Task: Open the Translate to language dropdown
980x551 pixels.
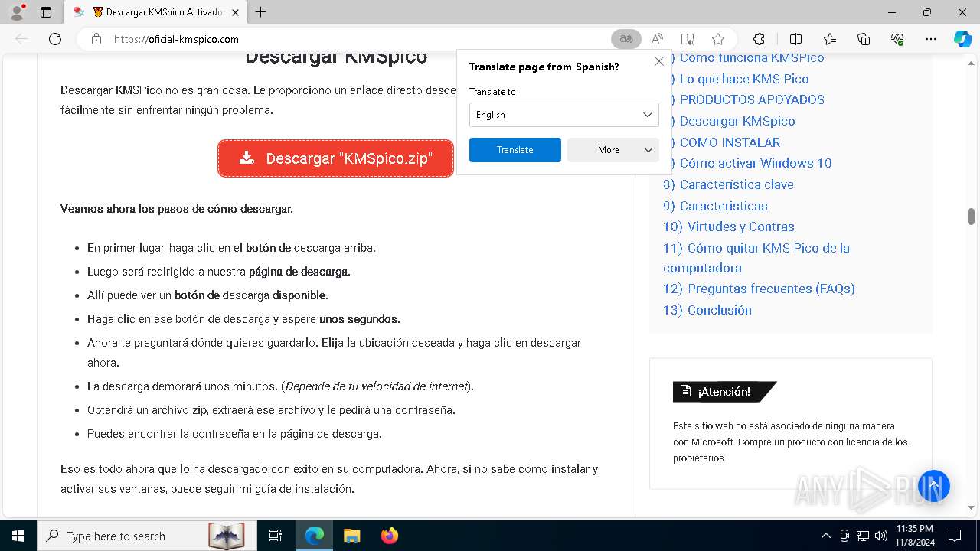Action: (x=564, y=115)
